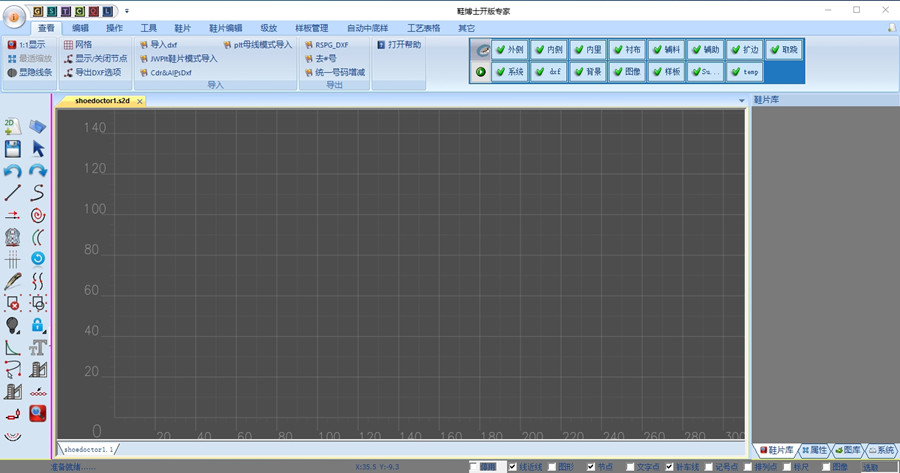900x473 pixels.
Task: Click the purple T quick access icon
Action: (65, 11)
